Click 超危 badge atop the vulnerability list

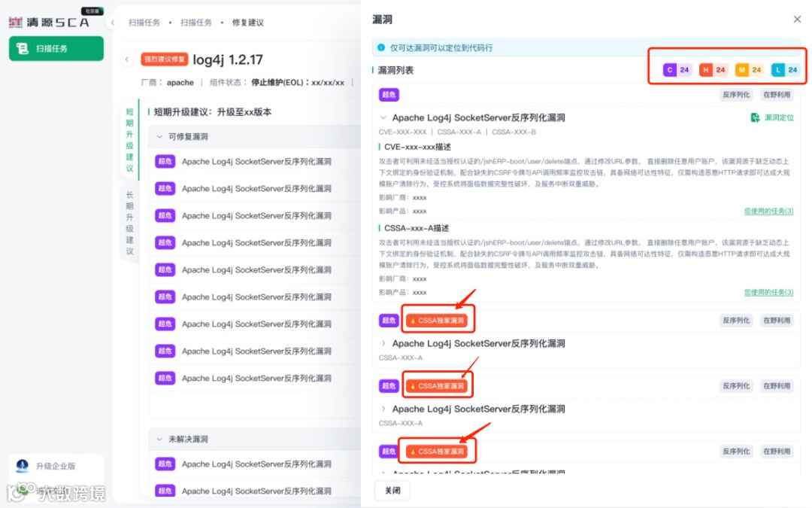[x=389, y=95]
